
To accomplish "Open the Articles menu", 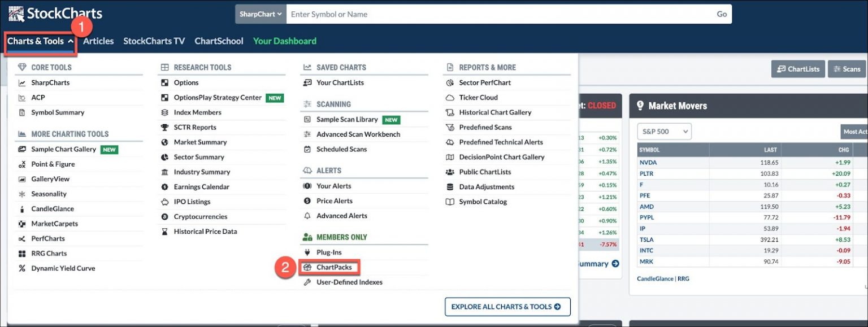I will pyautogui.click(x=98, y=41).
